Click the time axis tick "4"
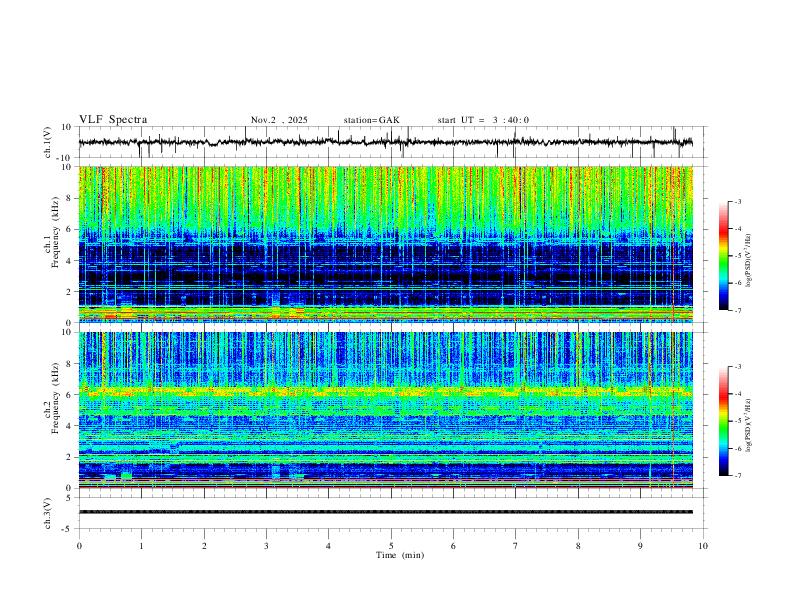The image size is (792, 612). [328, 546]
